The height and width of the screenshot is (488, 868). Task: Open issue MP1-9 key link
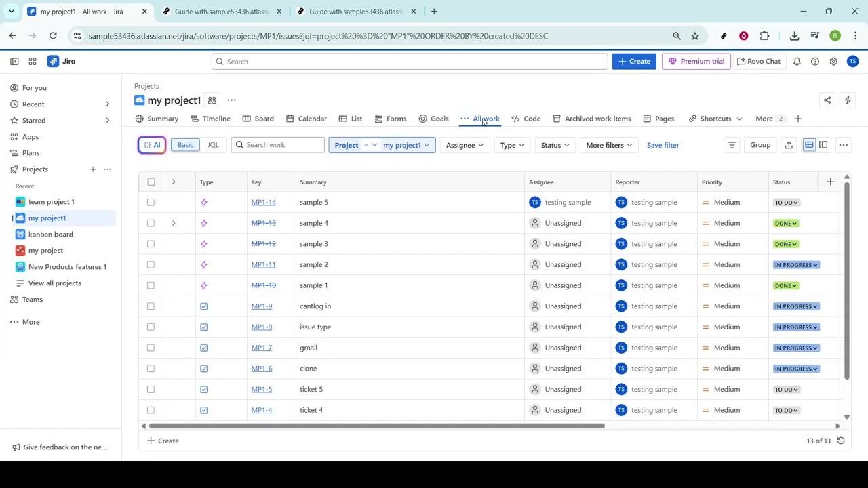(262, 306)
